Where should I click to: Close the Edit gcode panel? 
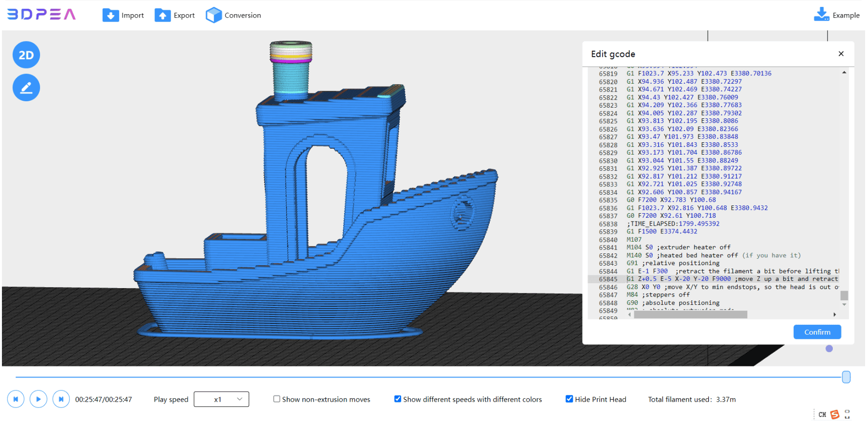[x=841, y=54]
